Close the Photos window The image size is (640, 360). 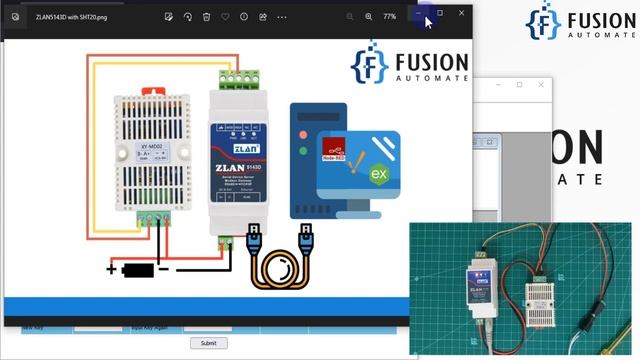461,13
